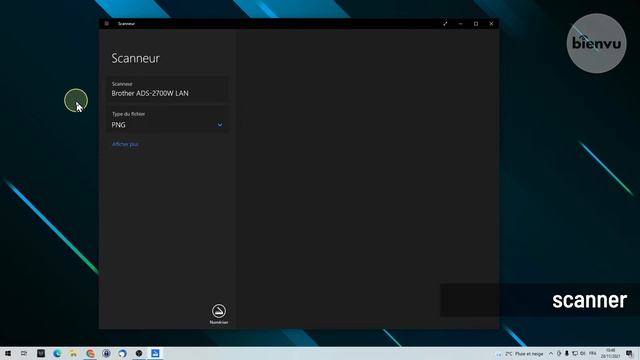Open the taskbar clock and date
This screenshot has width=640, height=360.
tap(611, 353)
